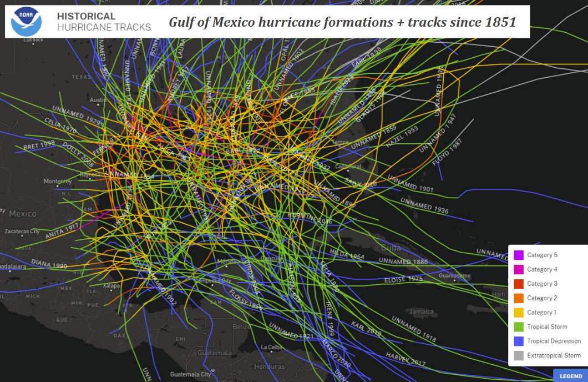Image resolution: width=588 pixels, height=382 pixels.
Task: Select the orange Category 2 legend swatch
Action: [x=519, y=298]
